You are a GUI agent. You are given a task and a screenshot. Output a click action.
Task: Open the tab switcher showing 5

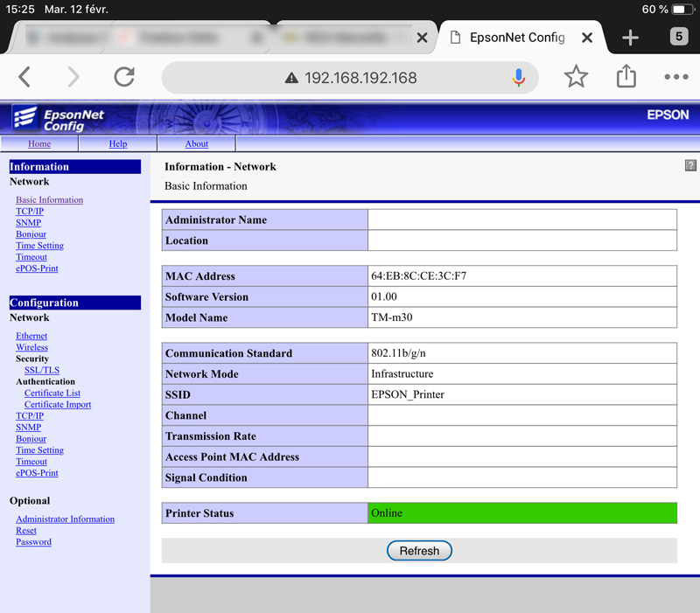(x=679, y=37)
